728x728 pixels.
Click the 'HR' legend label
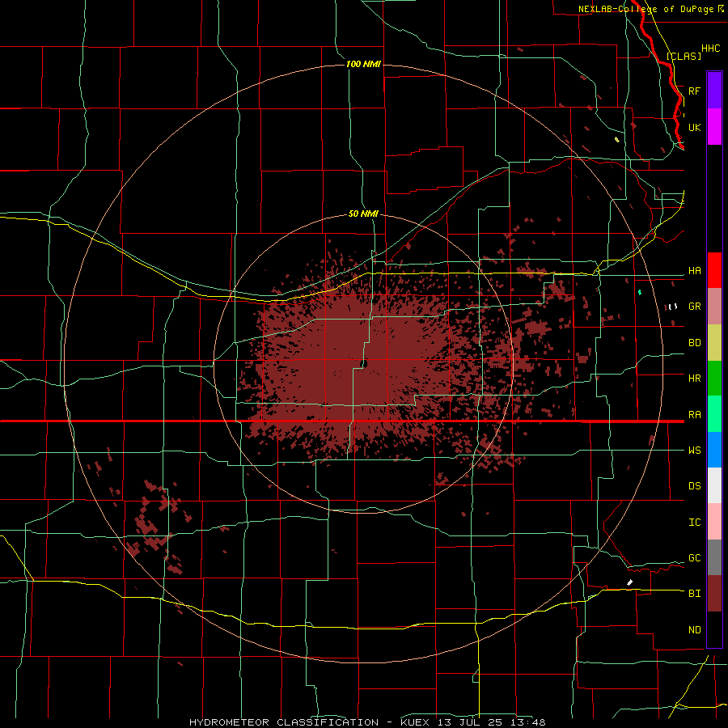[x=695, y=379]
